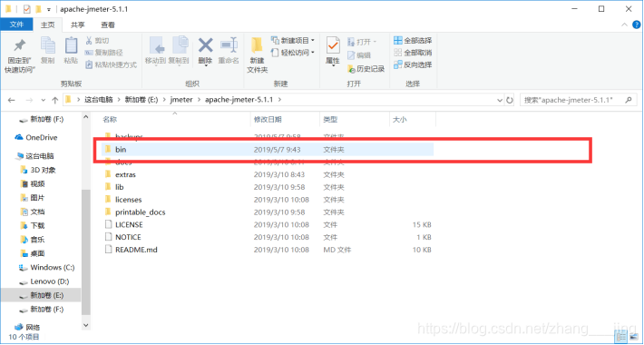Screen dimensions: 644x345
Task: Sort by the 大小 column header
Action: point(400,120)
